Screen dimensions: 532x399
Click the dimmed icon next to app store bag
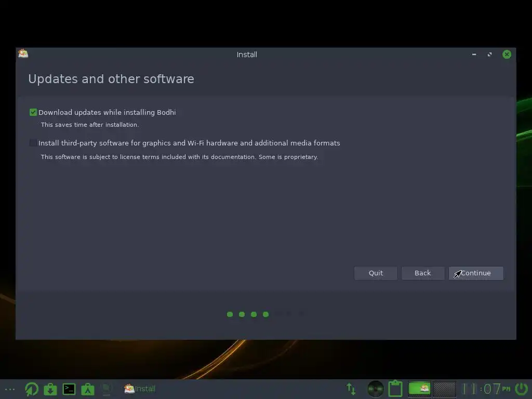point(107,389)
